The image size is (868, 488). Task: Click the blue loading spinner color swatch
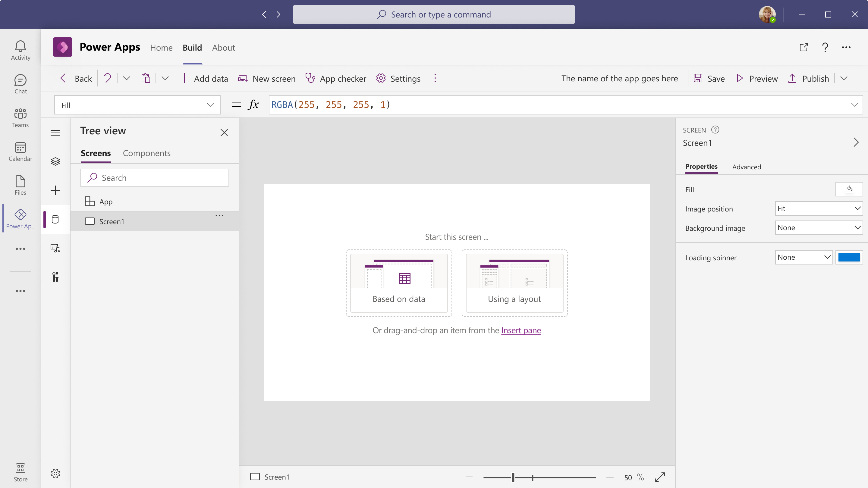[x=849, y=257]
